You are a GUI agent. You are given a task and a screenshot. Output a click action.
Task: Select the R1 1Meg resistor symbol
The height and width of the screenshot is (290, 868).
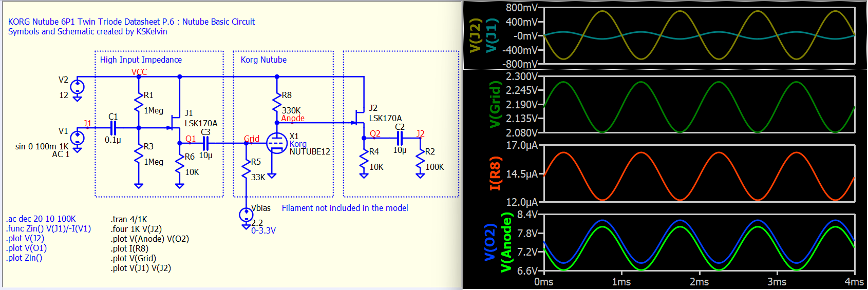click(138, 102)
